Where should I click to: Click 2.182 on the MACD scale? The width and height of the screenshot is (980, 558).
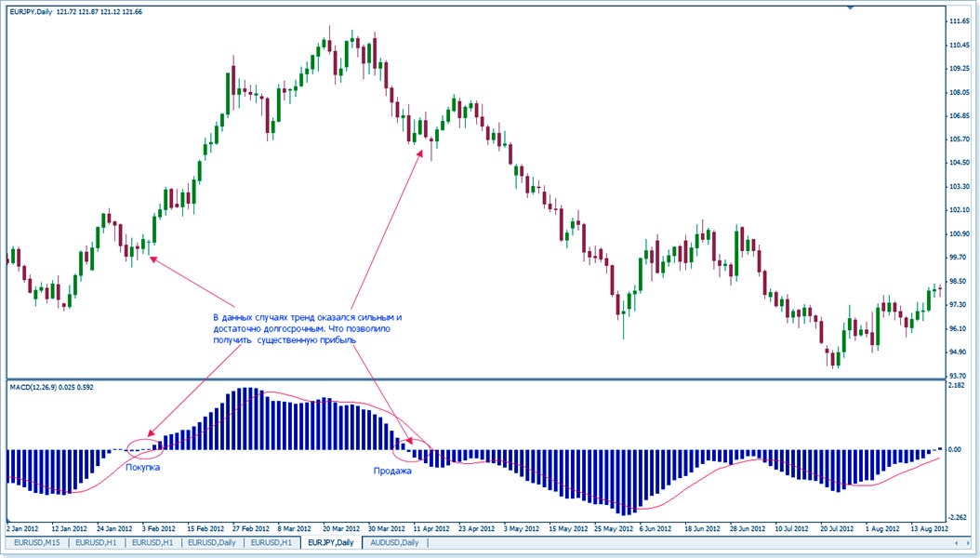[956, 385]
